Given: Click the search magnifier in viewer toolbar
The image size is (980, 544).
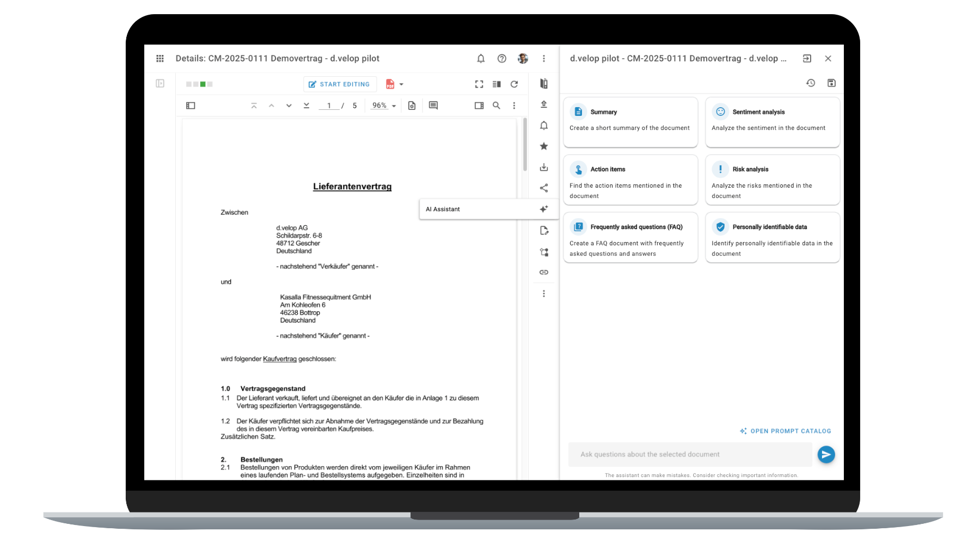Looking at the screenshot, I should point(497,106).
